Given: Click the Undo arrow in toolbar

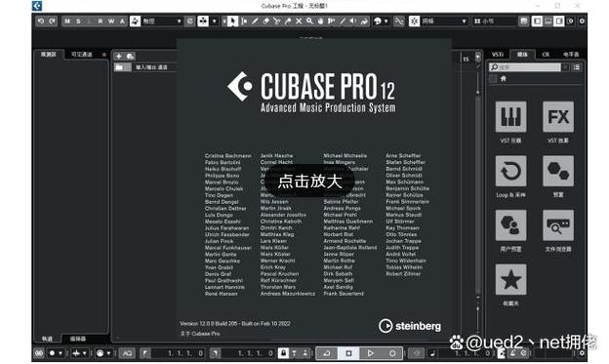Looking at the screenshot, I should pos(41,20).
